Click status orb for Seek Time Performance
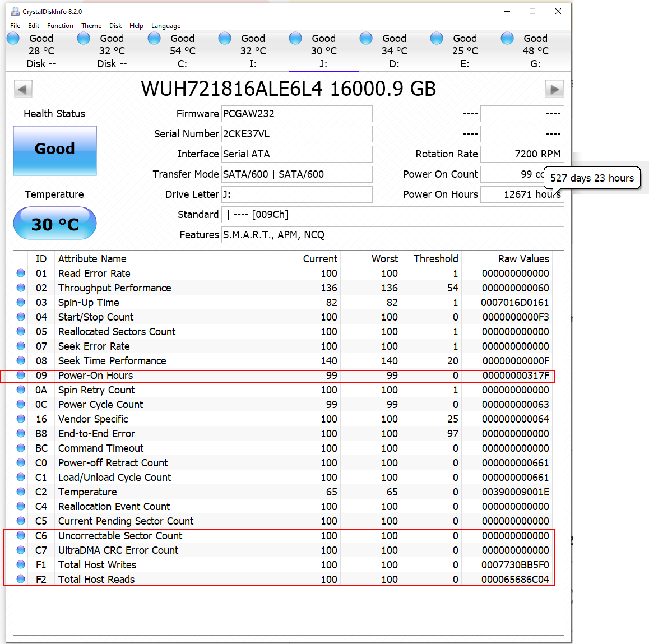The image size is (649, 644). 21,360
